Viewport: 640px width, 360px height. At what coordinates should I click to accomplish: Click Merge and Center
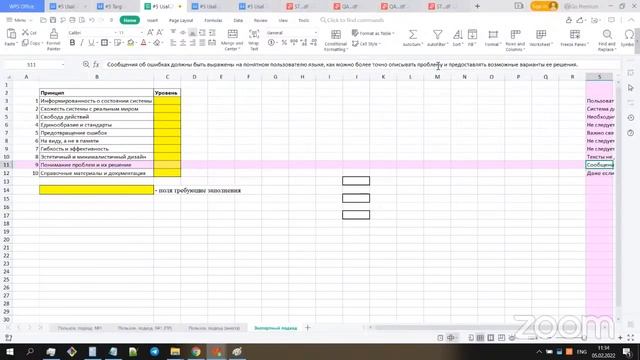click(232, 40)
